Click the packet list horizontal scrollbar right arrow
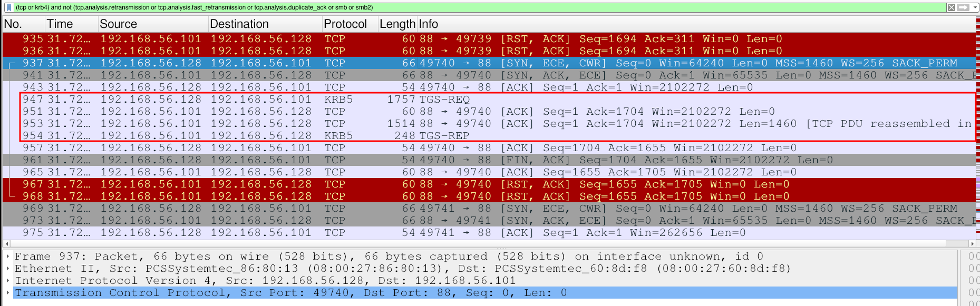The height and width of the screenshot is (306, 980). pyautogui.click(x=972, y=244)
